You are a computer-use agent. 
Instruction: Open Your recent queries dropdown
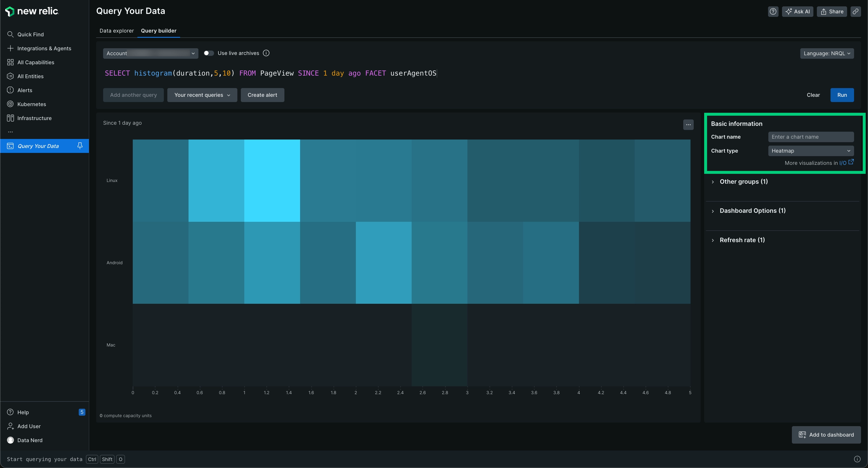click(x=202, y=95)
